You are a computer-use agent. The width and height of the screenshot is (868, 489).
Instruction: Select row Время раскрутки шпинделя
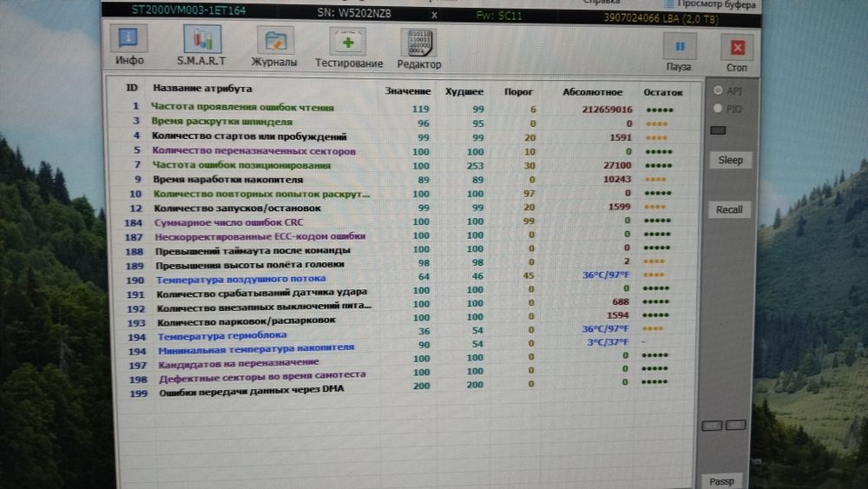click(403, 122)
